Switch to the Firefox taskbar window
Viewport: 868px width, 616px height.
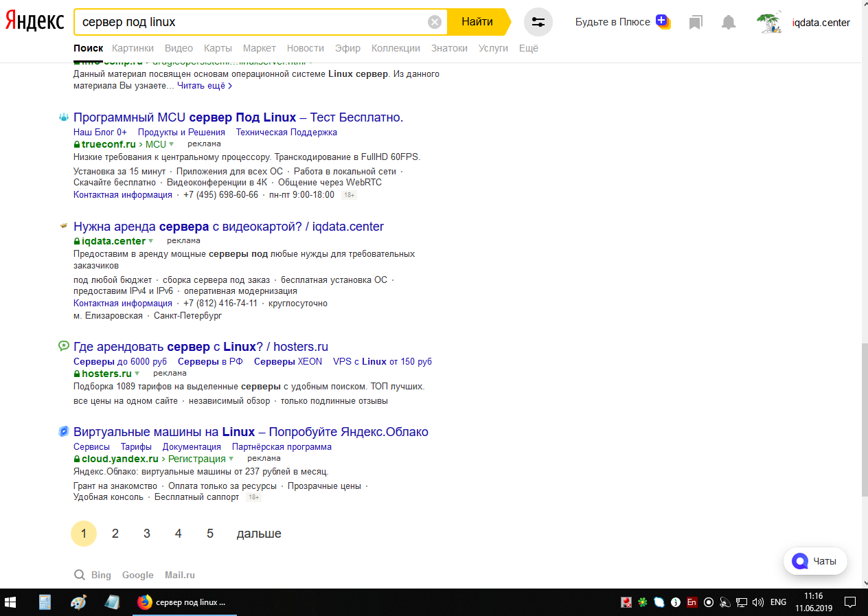pos(183,602)
